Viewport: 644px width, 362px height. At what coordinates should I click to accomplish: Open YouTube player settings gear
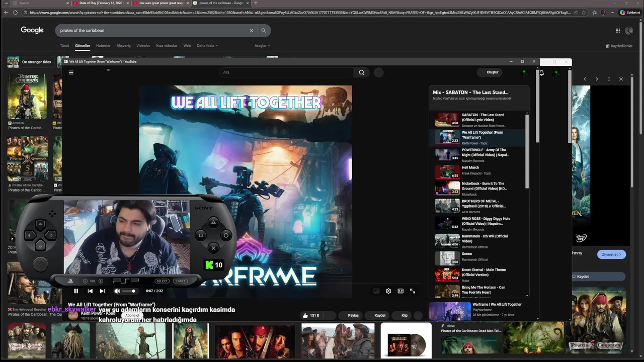388,291
